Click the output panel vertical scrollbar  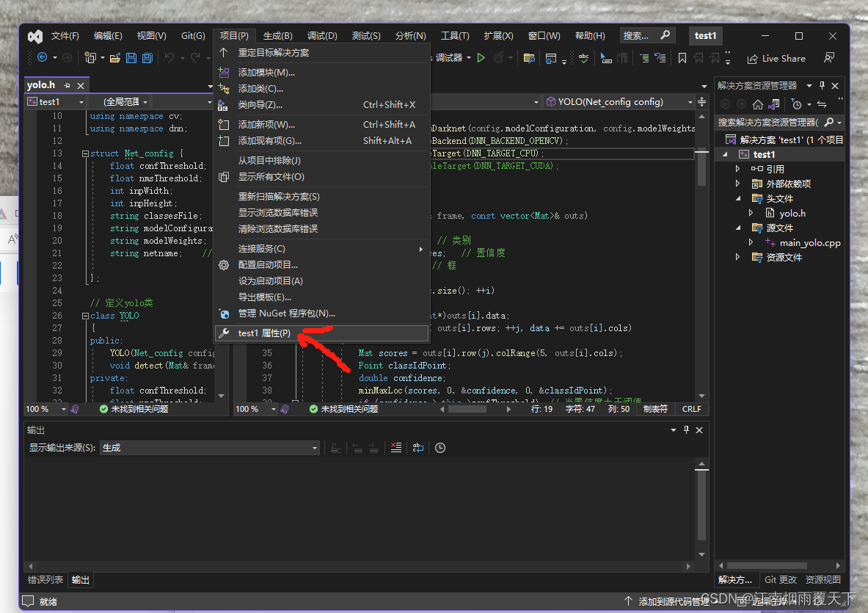(702, 509)
